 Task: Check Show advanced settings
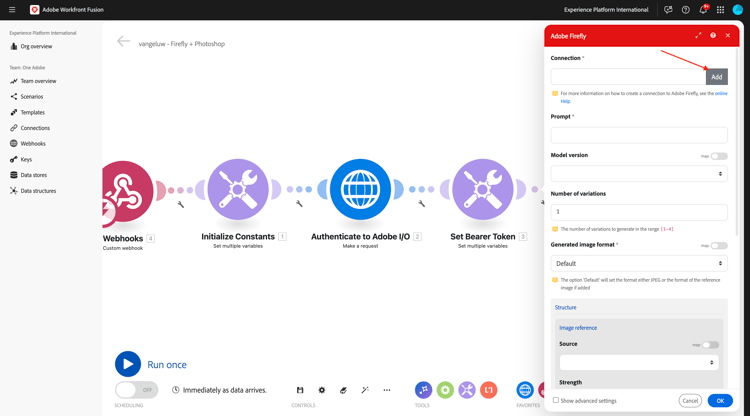[556, 400]
